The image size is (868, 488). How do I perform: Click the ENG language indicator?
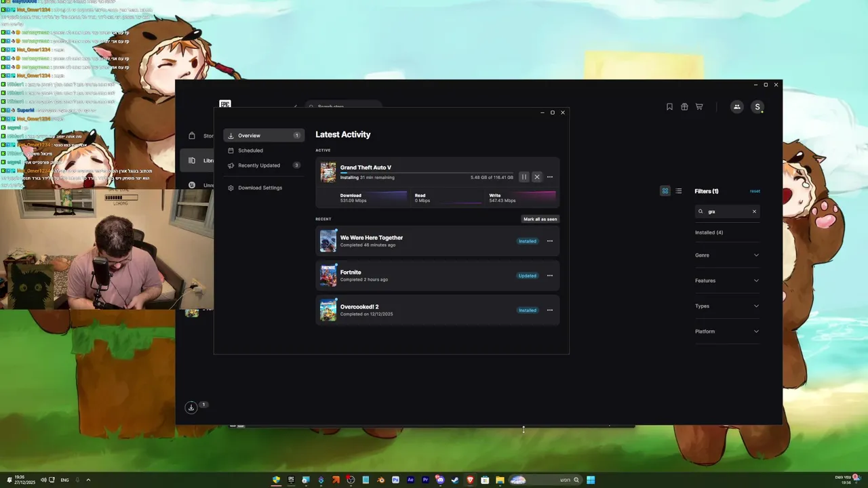point(65,480)
